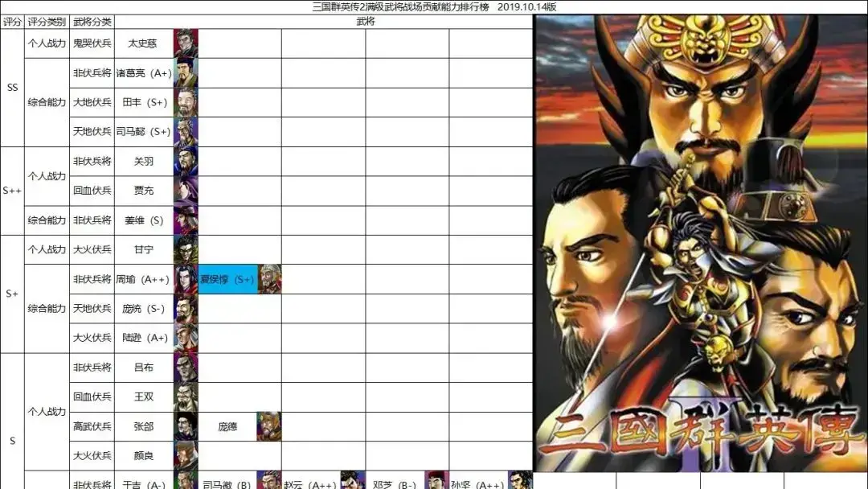The width and height of the screenshot is (868, 489).
Task: Select the 姜维 (S) name cell
Action: 144,220
